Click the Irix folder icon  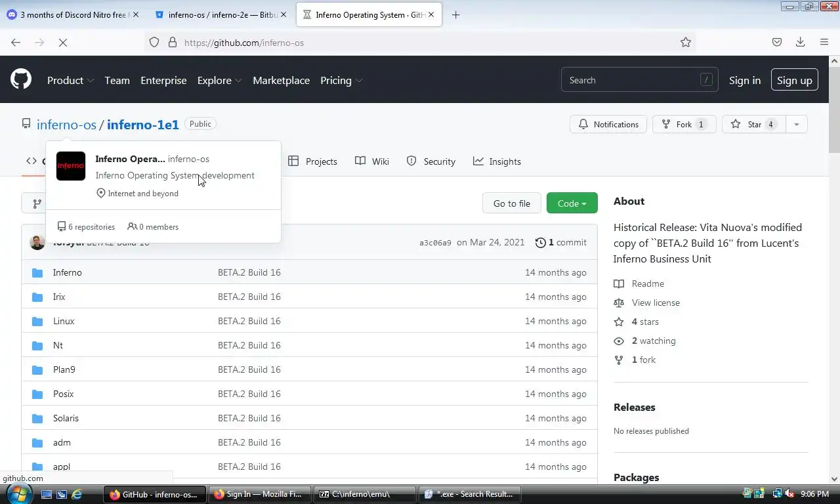pos(37,297)
